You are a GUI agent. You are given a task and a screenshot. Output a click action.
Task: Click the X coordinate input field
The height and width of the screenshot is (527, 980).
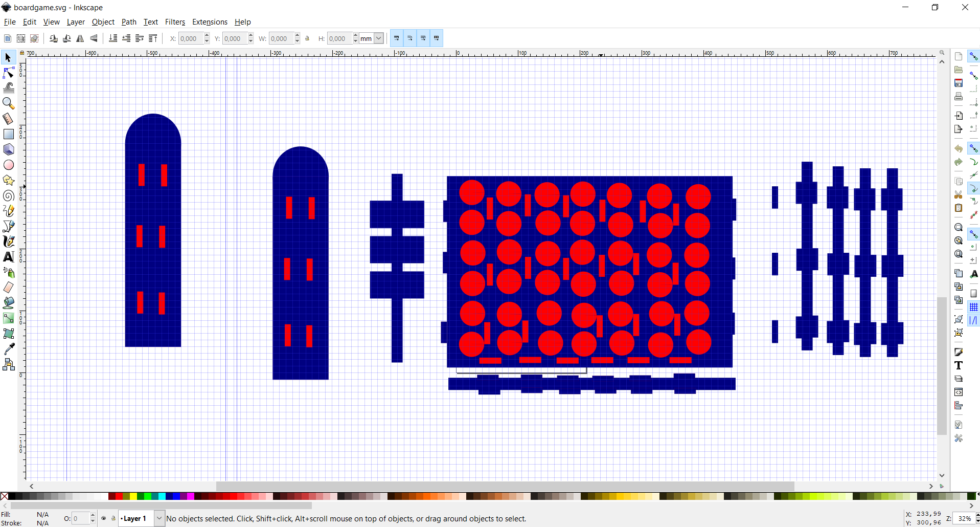tap(191, 38)
